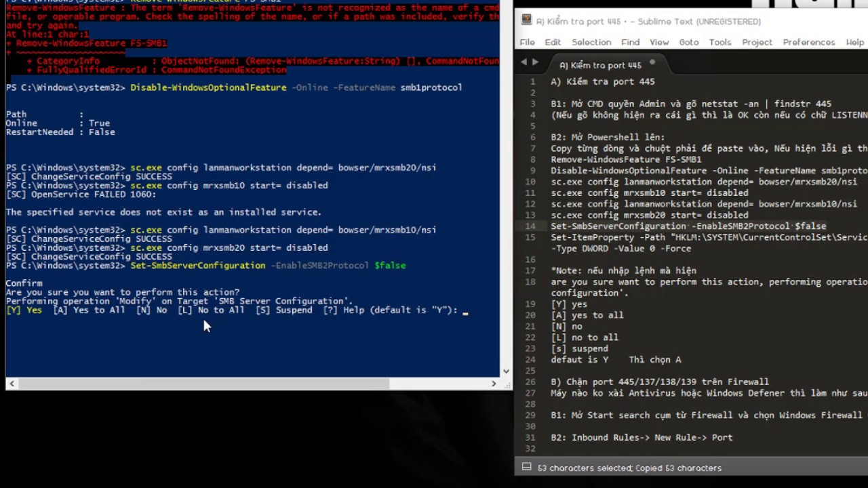This screenshot has height=488, width=868.
Task: Open the View menu
Action: point(659,42)
